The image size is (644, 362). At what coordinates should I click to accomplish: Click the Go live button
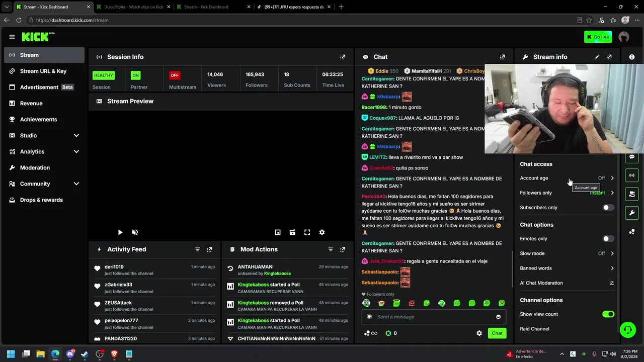(x=598, y=37)
